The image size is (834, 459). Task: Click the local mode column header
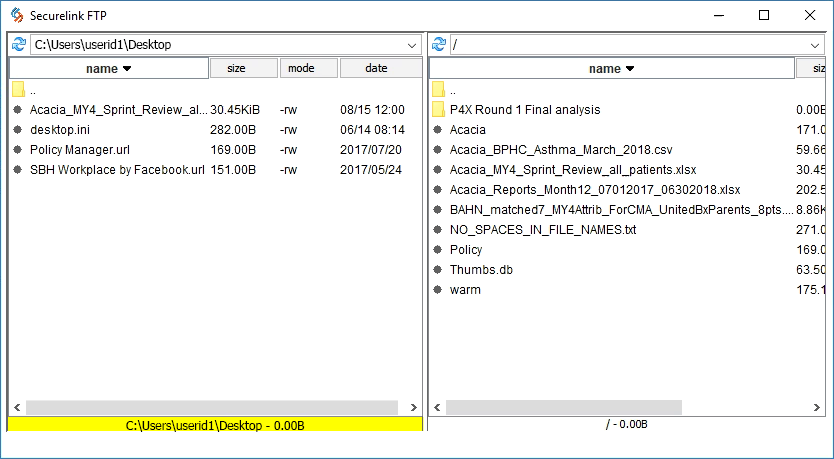tap(308, 68)
